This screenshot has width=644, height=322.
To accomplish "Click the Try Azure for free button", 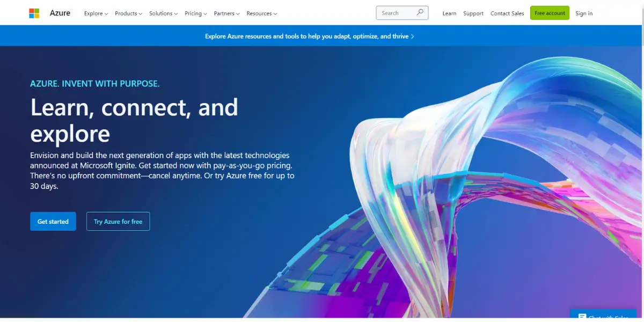I will click(x=118, y=221).
